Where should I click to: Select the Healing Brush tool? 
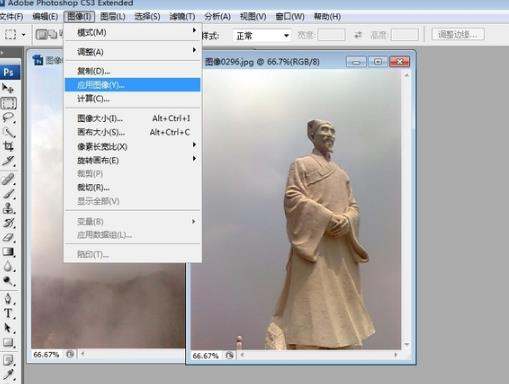coord(8,179)
